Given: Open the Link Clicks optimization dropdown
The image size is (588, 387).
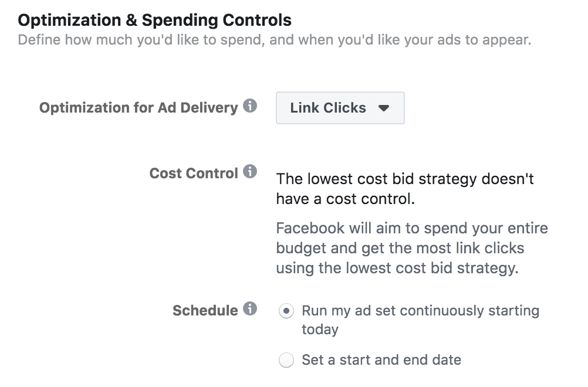Looking at the screenshot, I should pyautogui.click(x=340, y=108).
